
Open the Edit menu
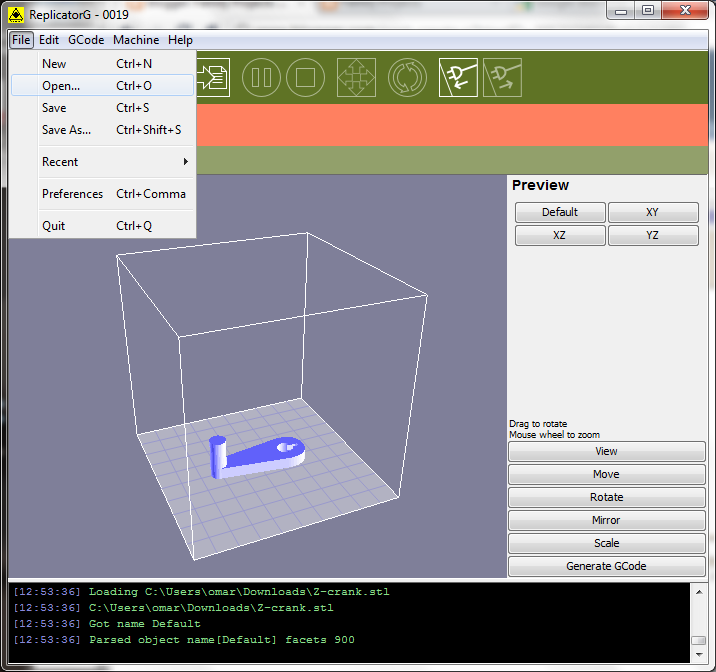pos(49,40)
